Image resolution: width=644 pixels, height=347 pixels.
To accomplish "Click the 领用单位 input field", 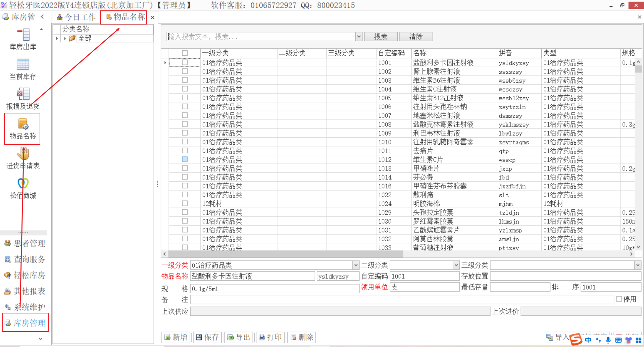I will [x=425, y=287].
